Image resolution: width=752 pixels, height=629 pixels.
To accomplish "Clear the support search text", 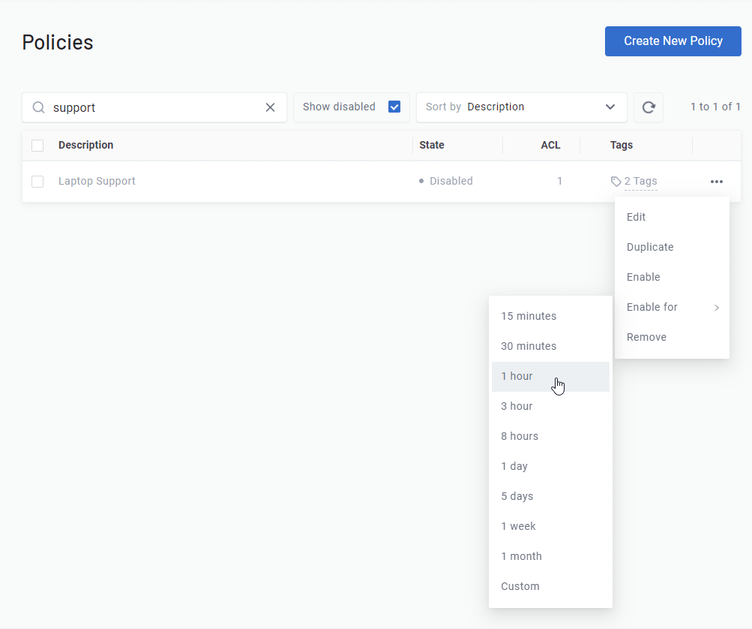I will [270, 107].
